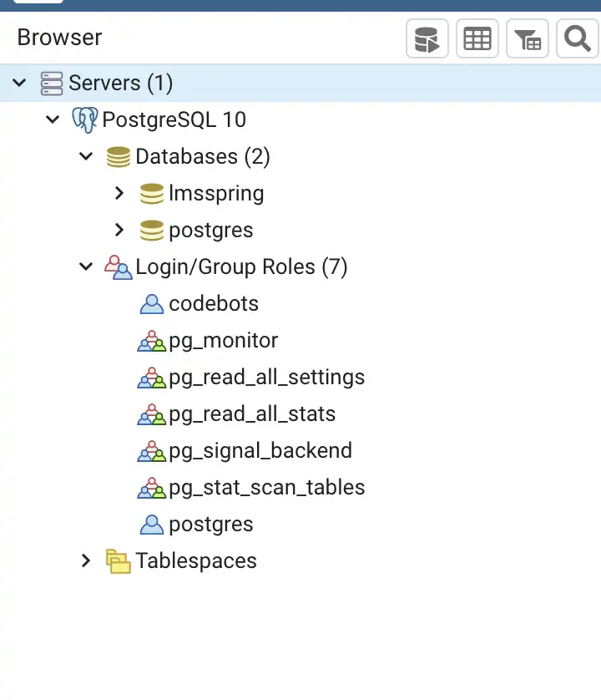Select the pg_monitor group role
The width and height of the screenshot is (601, 700).
coord(223,341)
